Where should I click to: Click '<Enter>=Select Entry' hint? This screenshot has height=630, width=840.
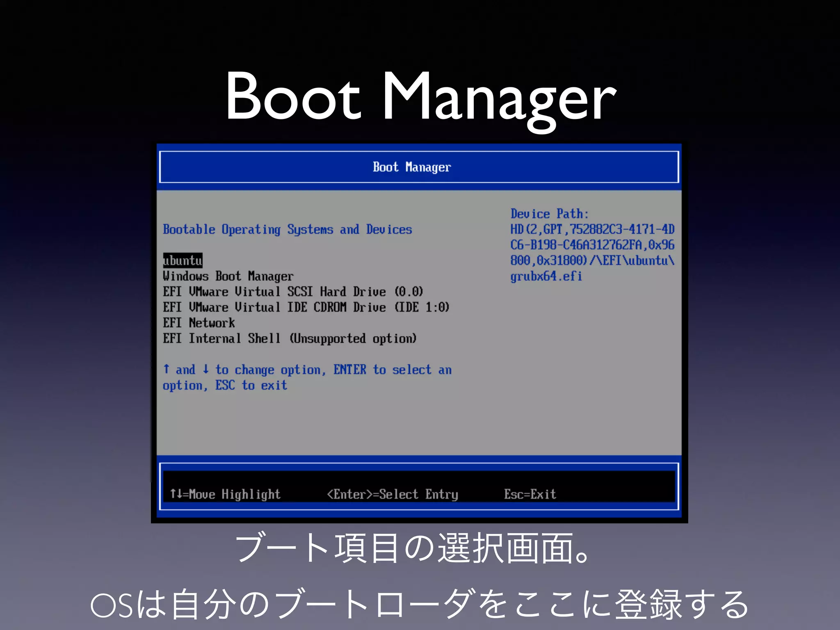[x=393, y=494]
